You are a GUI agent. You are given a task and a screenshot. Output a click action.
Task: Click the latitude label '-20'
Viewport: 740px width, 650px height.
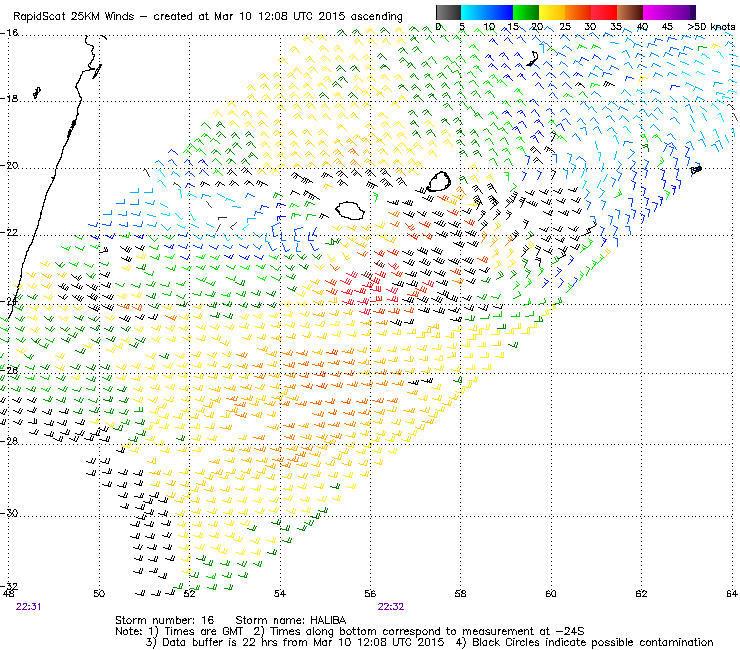coord(9,166)
